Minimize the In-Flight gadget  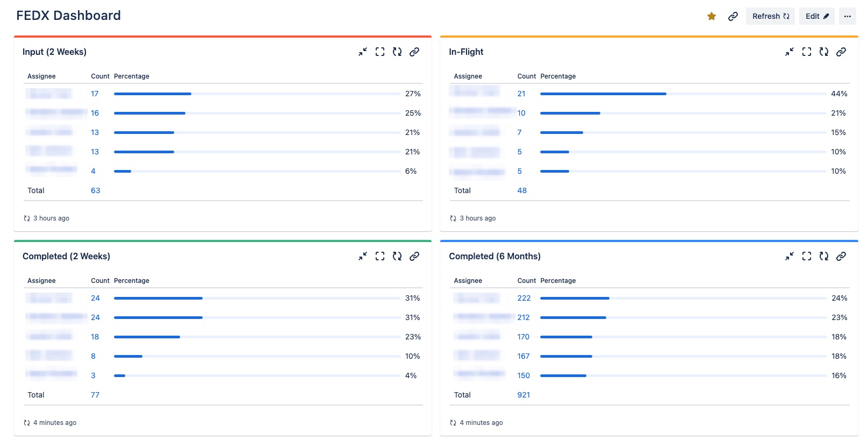point(790,52)
